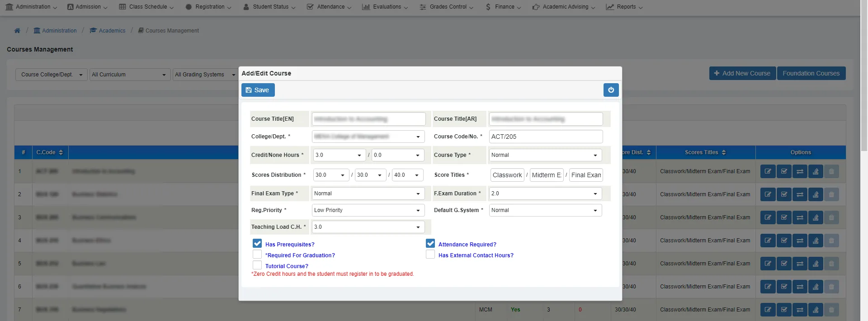This screenshot has width=868, height=321.
Task: Click the Final Exam score title field
Action: pyautogui.click(x=586, y=175)
